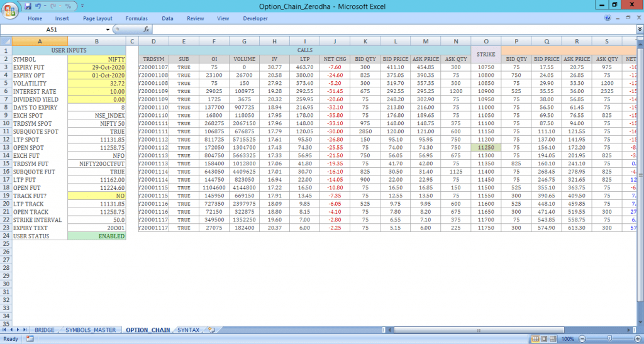Click the ENABLED user status cell

click(97, 236)
